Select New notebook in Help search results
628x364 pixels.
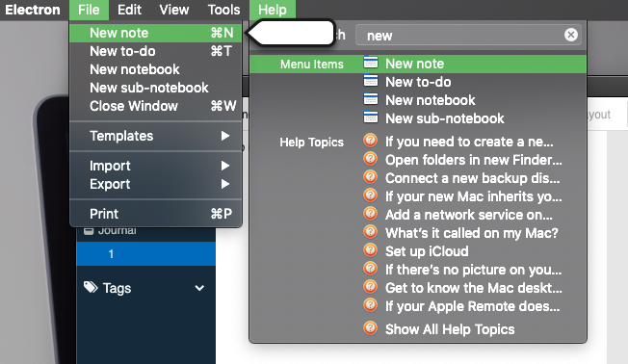click(418, 100)
